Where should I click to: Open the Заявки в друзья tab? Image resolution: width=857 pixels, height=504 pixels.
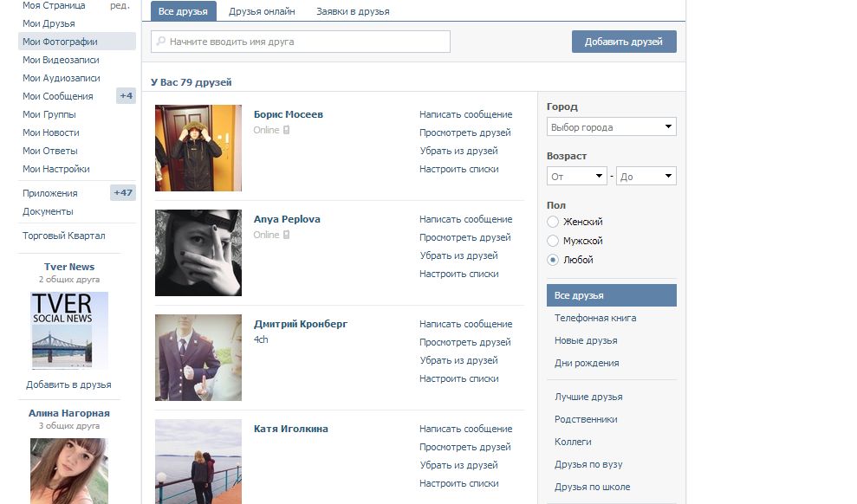(x=353, y=11)
